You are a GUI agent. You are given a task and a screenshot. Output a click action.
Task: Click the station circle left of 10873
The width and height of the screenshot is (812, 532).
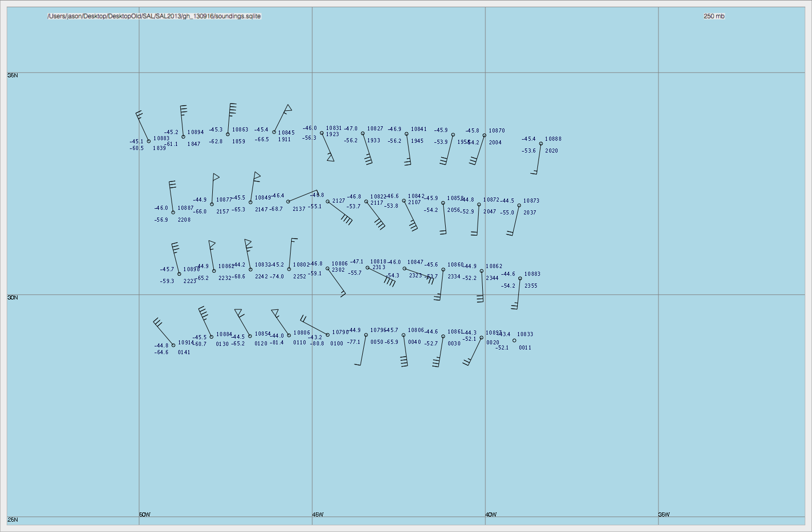(x=519, y=206)
